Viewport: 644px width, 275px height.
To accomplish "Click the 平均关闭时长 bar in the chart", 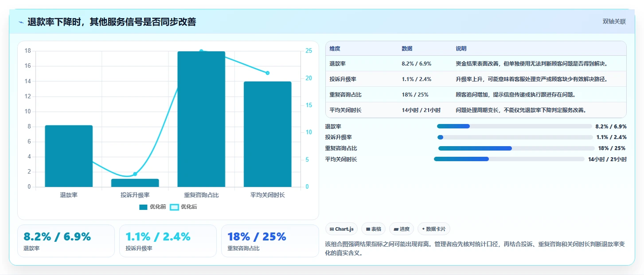I will pyautogui.click(x=268, y=134).
